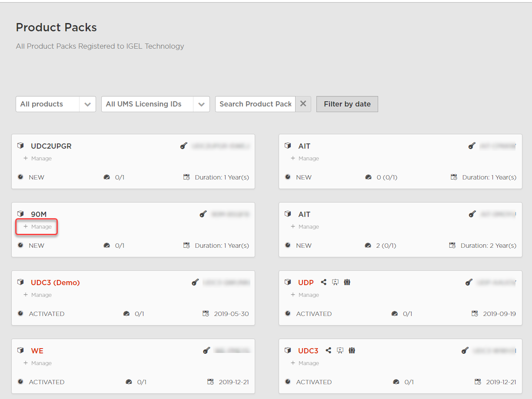Open the All products dropdown
Viewport: 532px width, 399px height.
[56, 104]
